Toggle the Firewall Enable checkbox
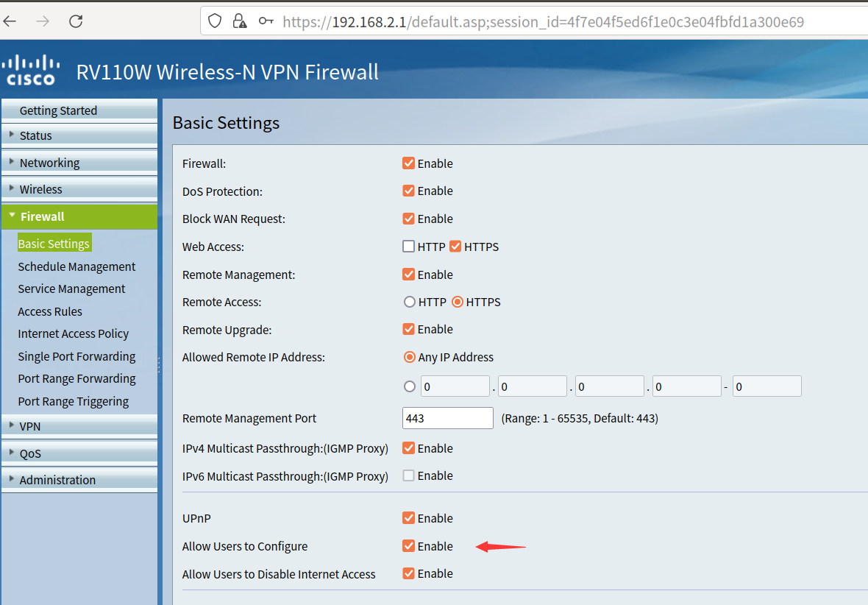 click(x=408, y=163)
